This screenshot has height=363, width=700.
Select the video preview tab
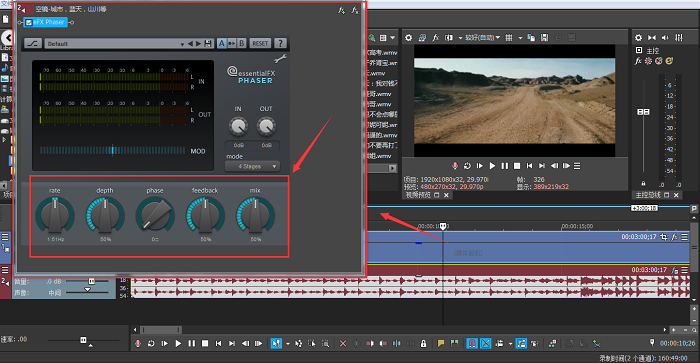[418, 195]
